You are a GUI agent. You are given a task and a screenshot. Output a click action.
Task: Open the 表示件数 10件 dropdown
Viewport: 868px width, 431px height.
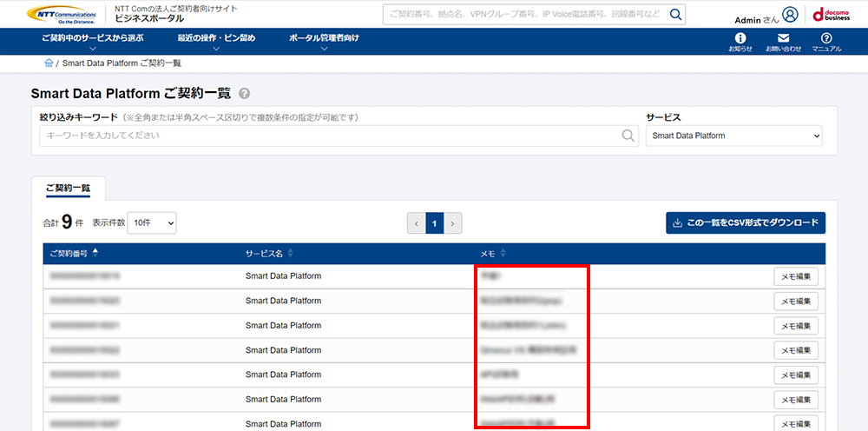click(x=152, y=222)
